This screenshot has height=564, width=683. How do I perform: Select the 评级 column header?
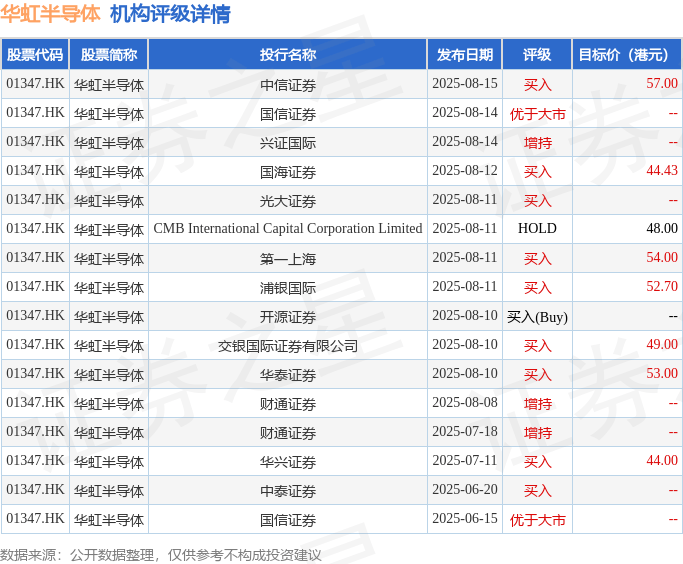click(x=537, y=55)
